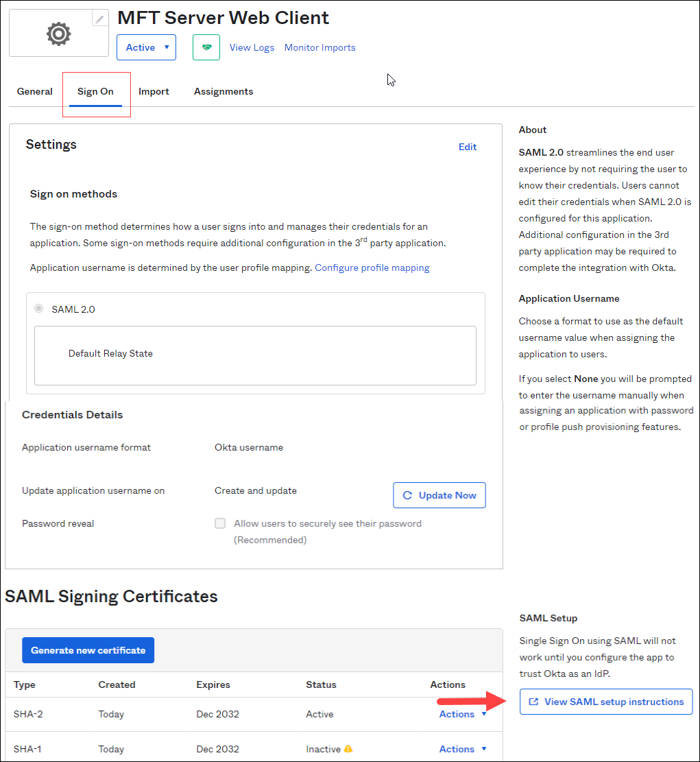The image size is (700, 762).
Task: Click the pencil edit logo icon
Action: click(100, 19)
